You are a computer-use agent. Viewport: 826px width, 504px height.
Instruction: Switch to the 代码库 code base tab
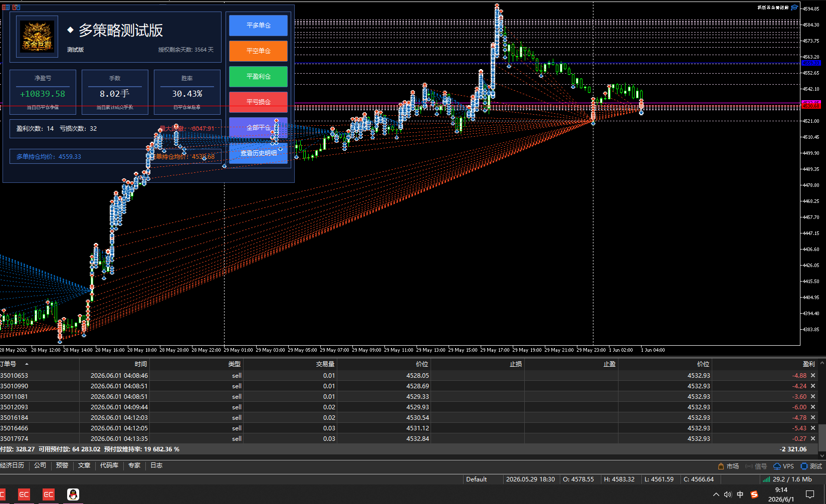(109, 465)
